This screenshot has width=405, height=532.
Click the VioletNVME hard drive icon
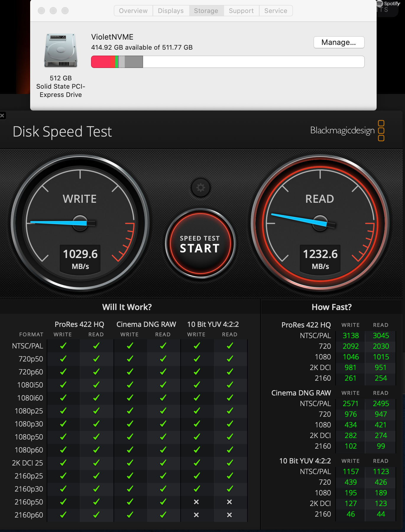61,51
